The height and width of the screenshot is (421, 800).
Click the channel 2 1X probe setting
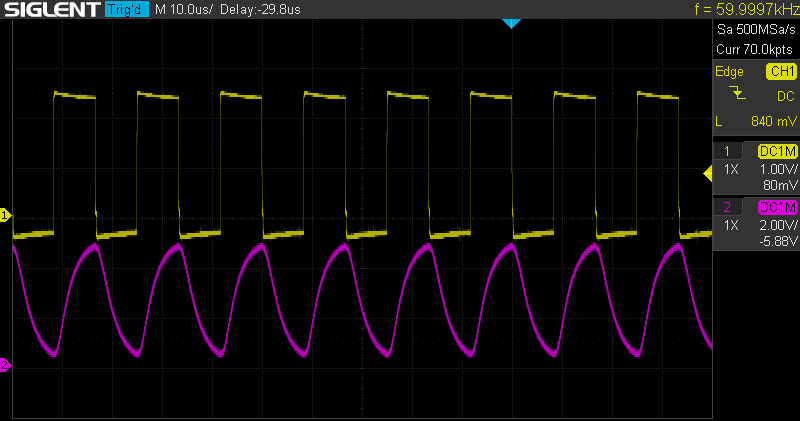point(731,225)
